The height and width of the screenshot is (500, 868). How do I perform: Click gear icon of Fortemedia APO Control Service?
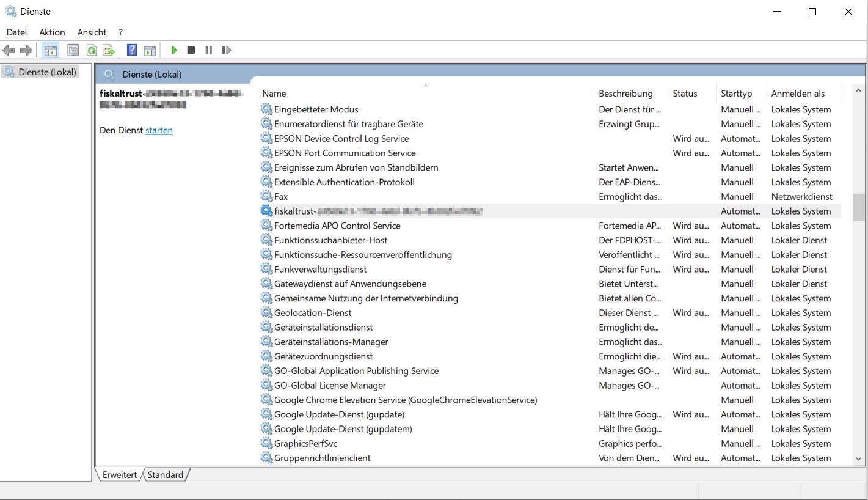[x=266, y=226]
